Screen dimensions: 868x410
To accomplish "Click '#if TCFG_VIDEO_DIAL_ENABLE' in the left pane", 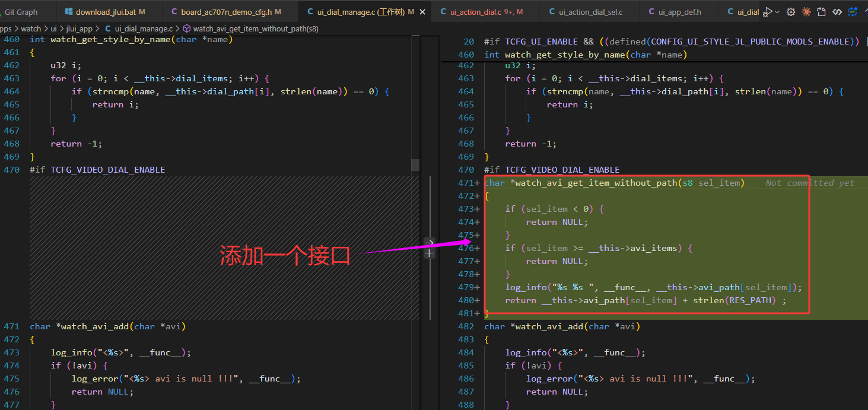I will (97, 170).
